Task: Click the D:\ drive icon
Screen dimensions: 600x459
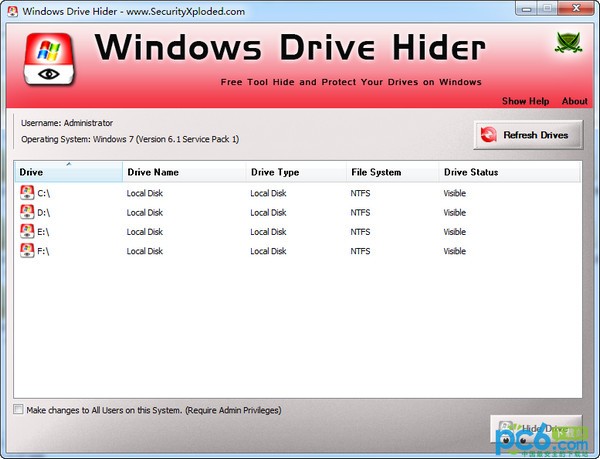Action: [27, 212]
